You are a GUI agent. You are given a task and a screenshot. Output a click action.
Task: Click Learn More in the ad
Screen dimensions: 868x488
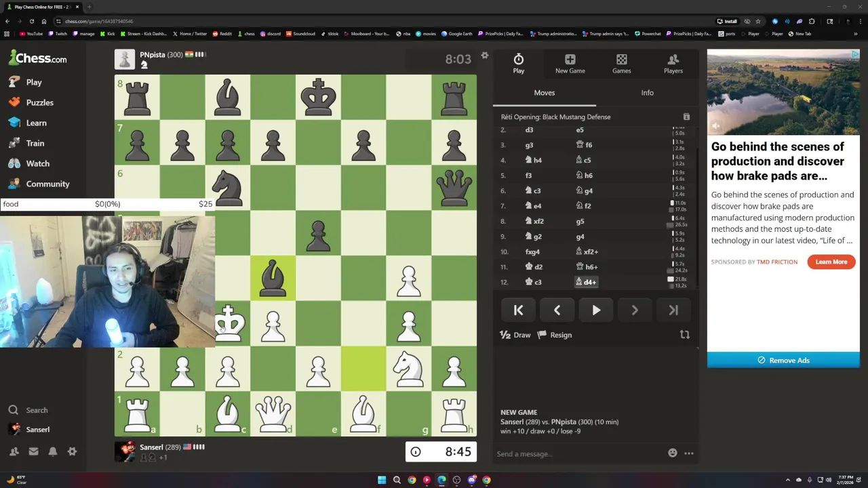[831, 262]
